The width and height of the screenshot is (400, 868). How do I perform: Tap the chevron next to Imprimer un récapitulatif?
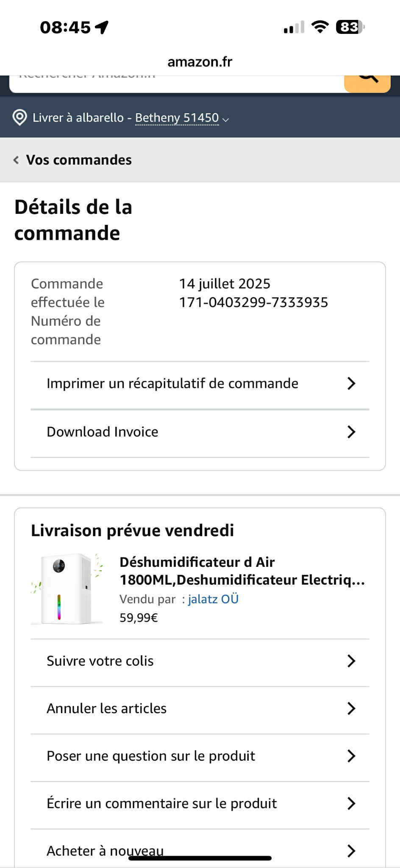click(351, 384)
